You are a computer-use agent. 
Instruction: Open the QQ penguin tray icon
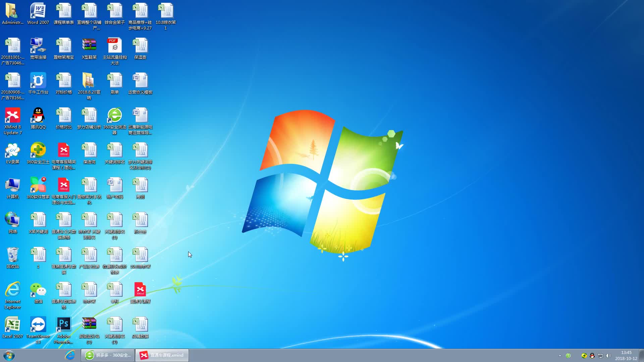click(x=592, y=356)
